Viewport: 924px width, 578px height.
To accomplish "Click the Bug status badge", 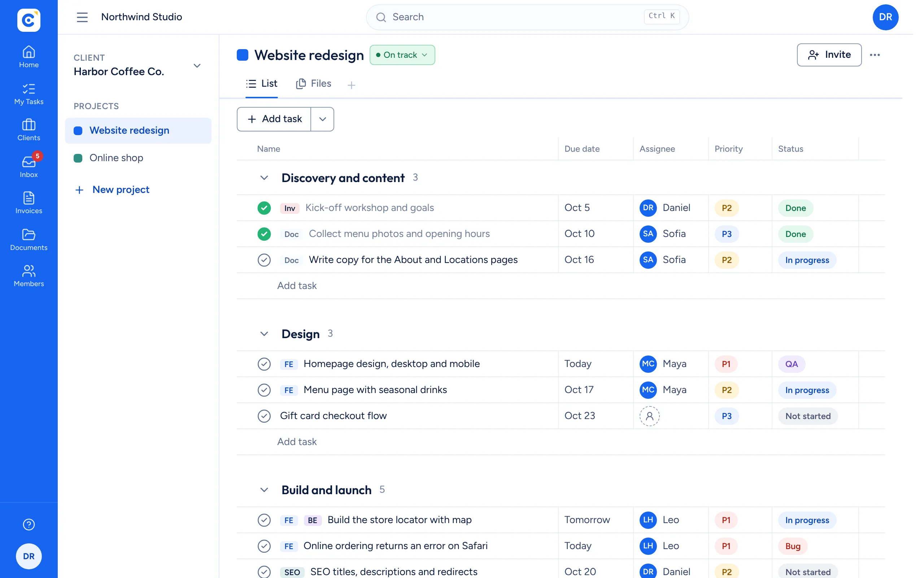I will click(x=793, y=546).
